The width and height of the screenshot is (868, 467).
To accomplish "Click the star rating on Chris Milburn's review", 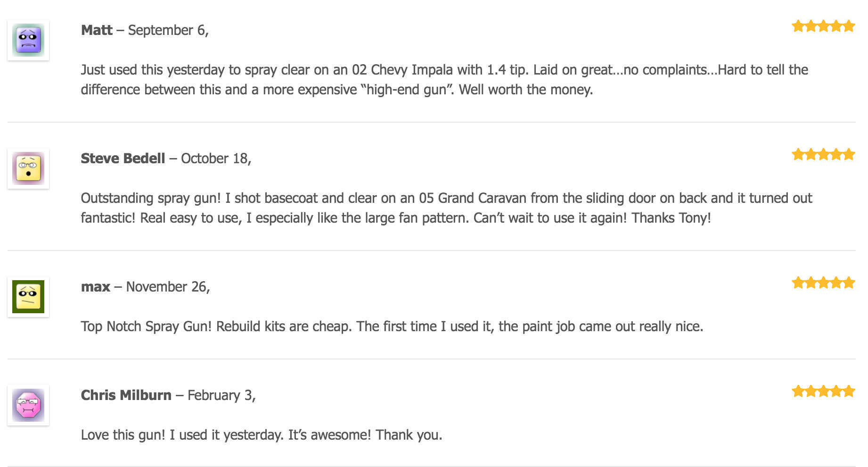I will (x=823, y=391).
